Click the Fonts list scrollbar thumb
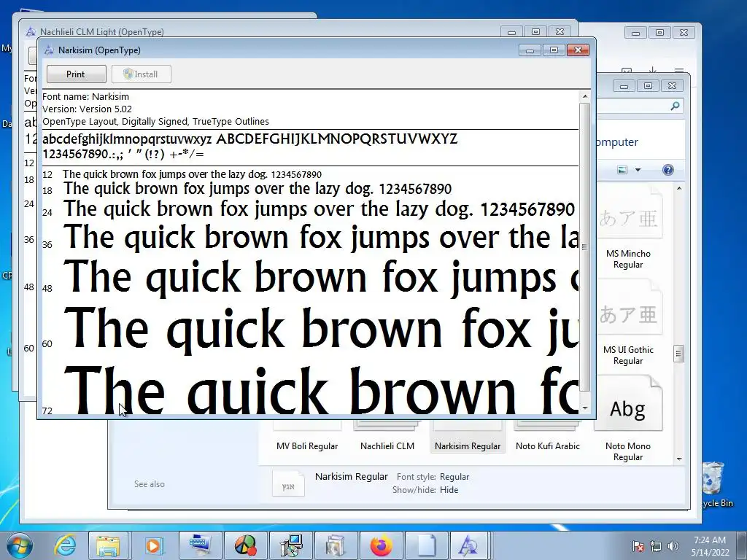Screen dimensions: 747x560 pyautogui.click(x=679, y=354)
